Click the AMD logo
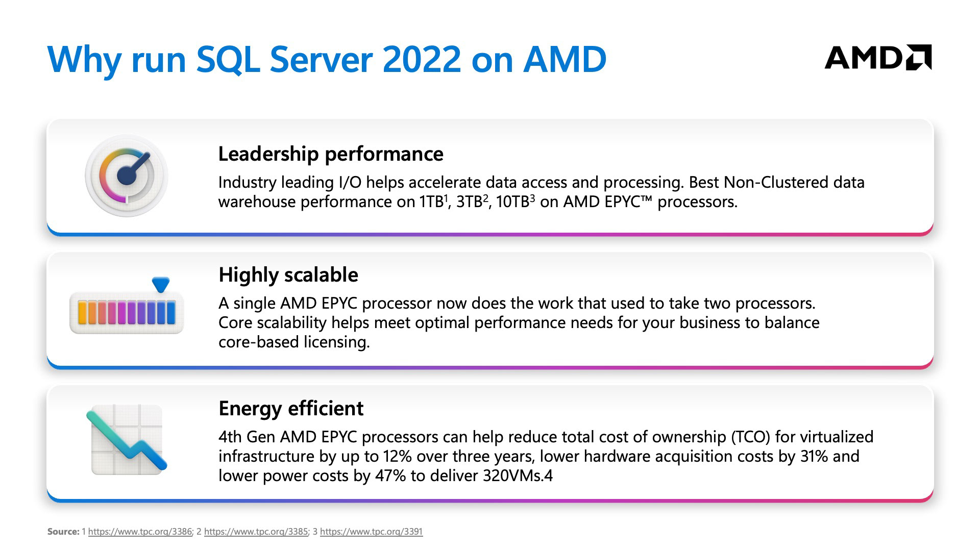Screen dimensions: 980x551 [x=877, y=57]
